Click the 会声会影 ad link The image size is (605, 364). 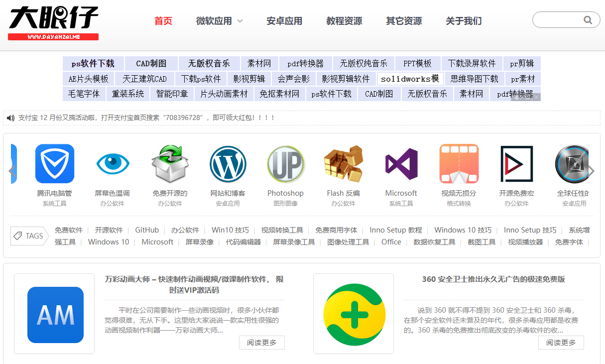point(293,79)
